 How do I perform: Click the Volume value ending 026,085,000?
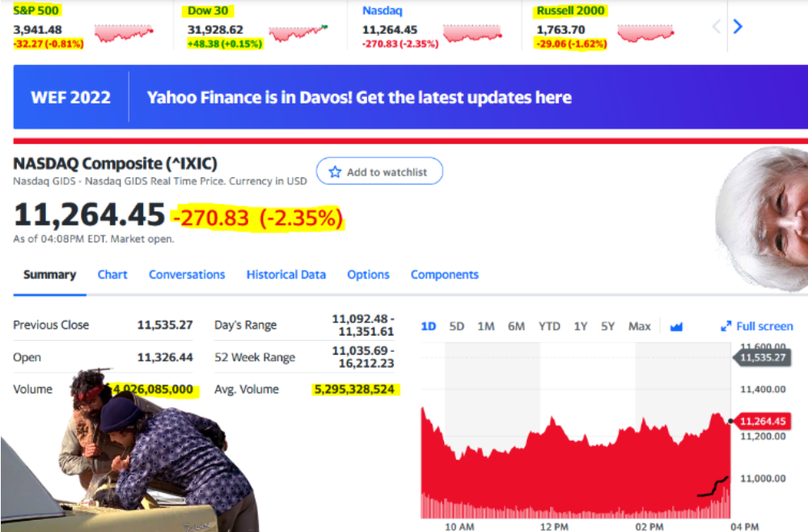(153, 390)
